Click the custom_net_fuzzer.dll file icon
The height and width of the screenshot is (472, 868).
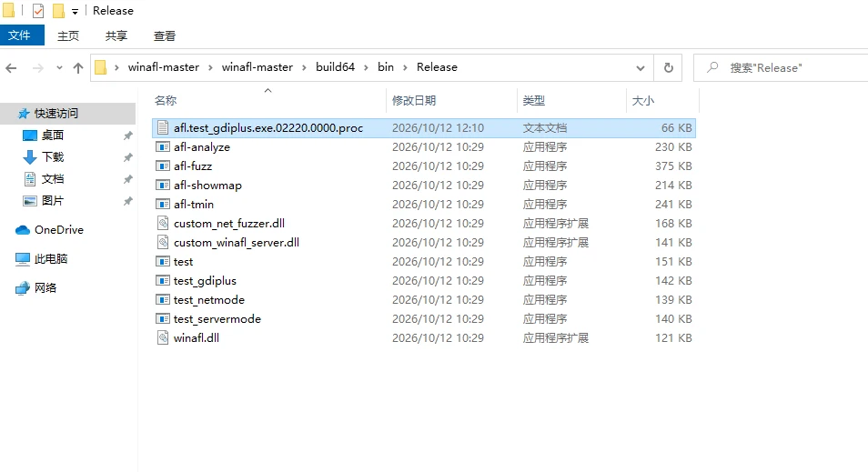pos(162,223)
